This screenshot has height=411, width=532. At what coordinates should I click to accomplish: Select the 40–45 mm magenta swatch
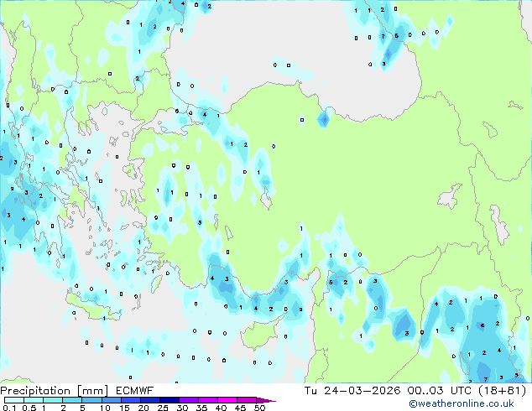coord(227,400)
